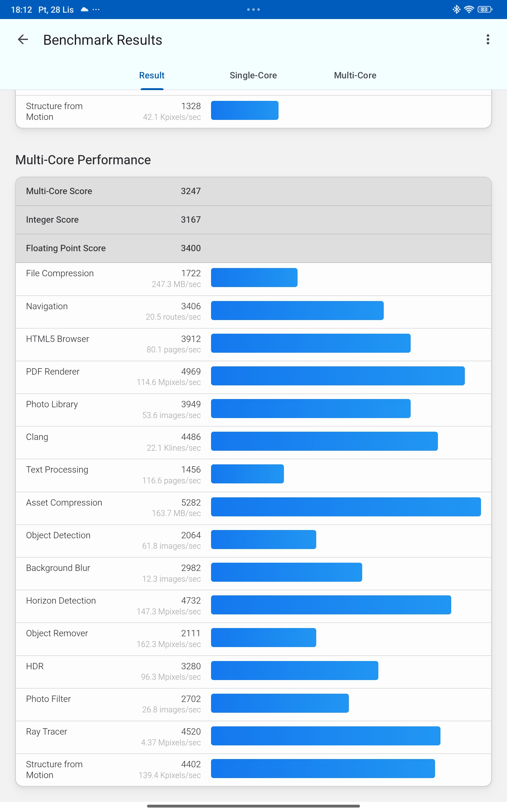507x812 pixels.
Task: Tap the Wi-Fi status icon
Action: point(469,10)
